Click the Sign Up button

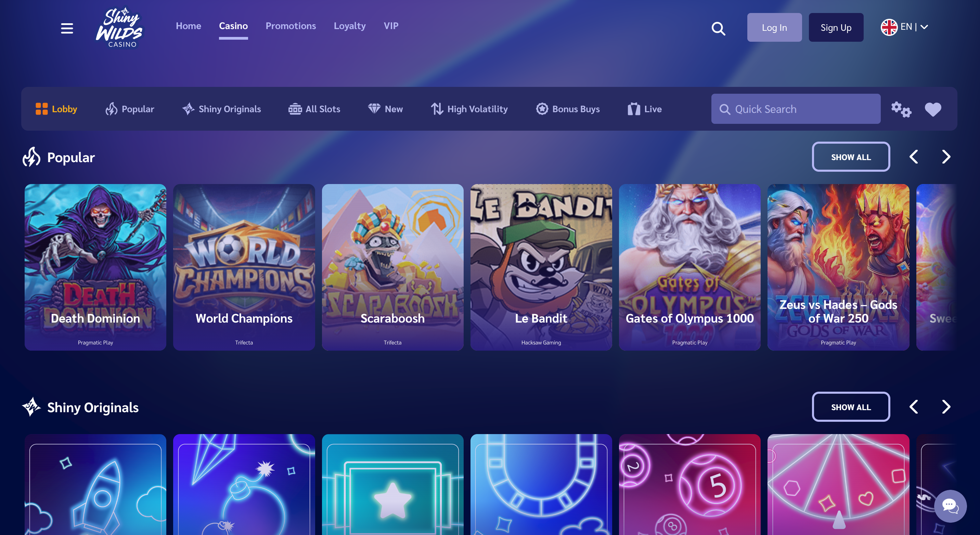(836, 27)
